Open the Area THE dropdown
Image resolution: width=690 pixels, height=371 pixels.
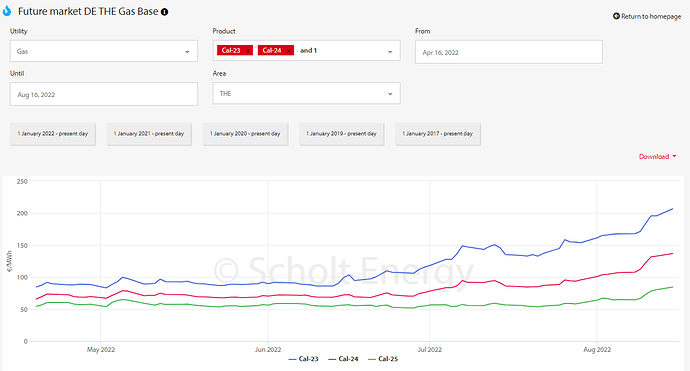pos(306,93)
